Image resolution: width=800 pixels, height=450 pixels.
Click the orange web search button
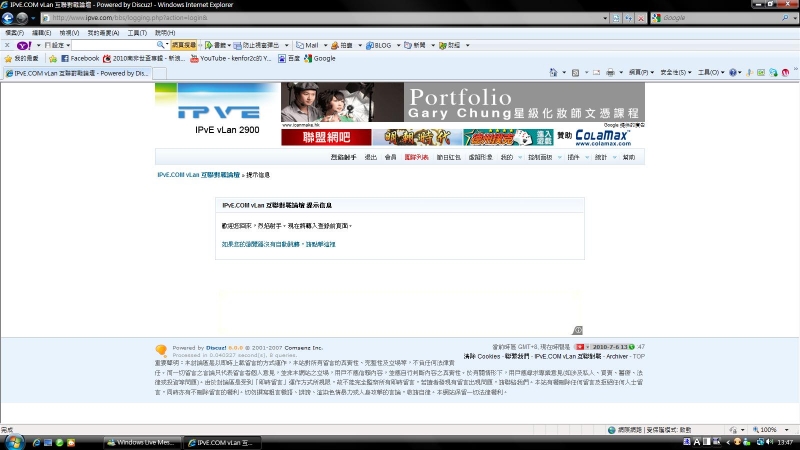coord(184,45)
